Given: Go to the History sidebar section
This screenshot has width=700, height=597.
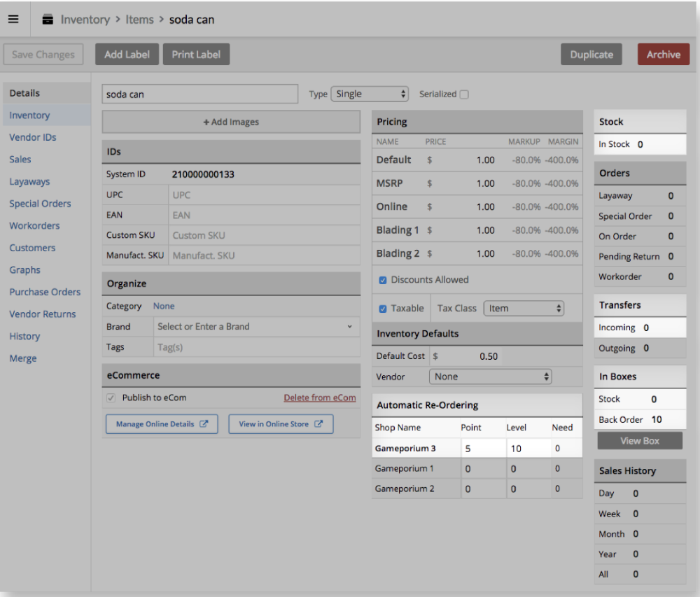Looking at the screenshot, I should click(24, 337).
